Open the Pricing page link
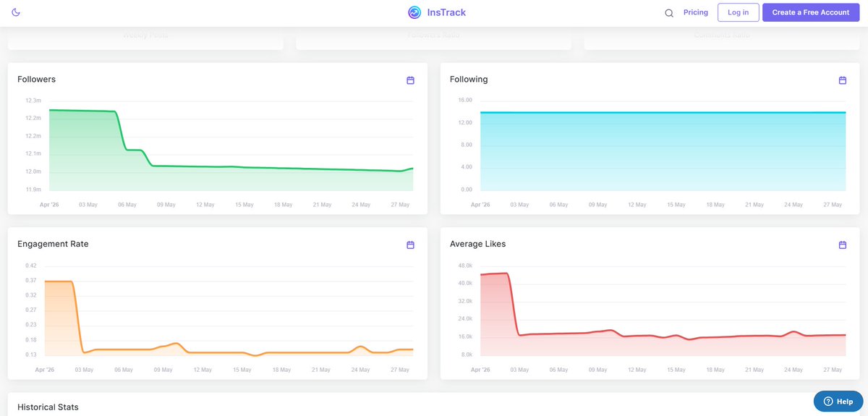Screen dimensions: 868x416 (x=696, y=12)
